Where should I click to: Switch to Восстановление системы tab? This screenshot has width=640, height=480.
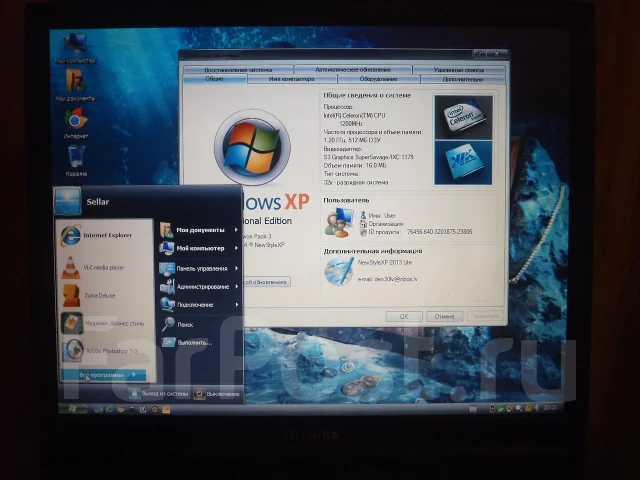coord(238,70)
